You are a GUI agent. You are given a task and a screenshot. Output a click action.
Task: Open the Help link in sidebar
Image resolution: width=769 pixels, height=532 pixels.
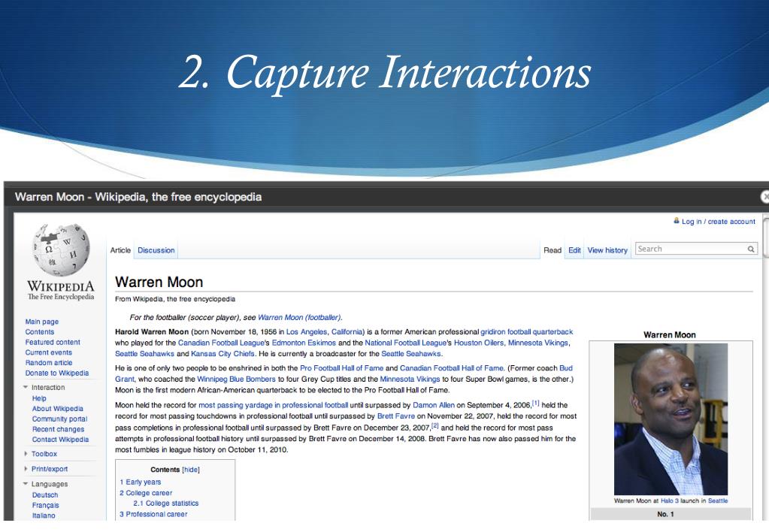[39, 399]
